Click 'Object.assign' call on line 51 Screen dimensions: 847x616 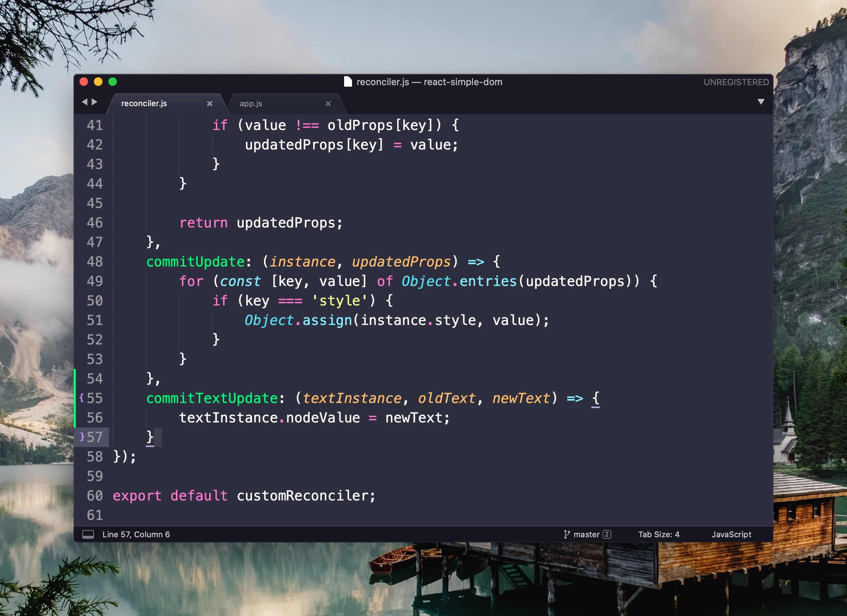click(x=298, y=320)
